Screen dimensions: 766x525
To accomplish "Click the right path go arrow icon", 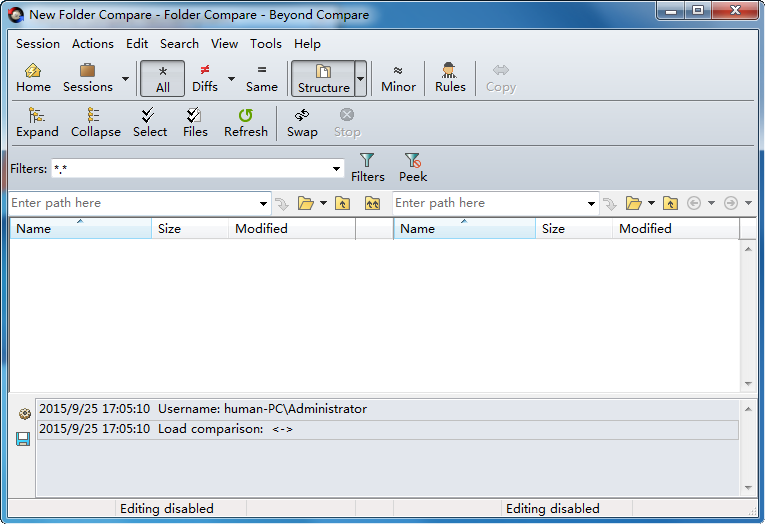I will tap(610, 204).
